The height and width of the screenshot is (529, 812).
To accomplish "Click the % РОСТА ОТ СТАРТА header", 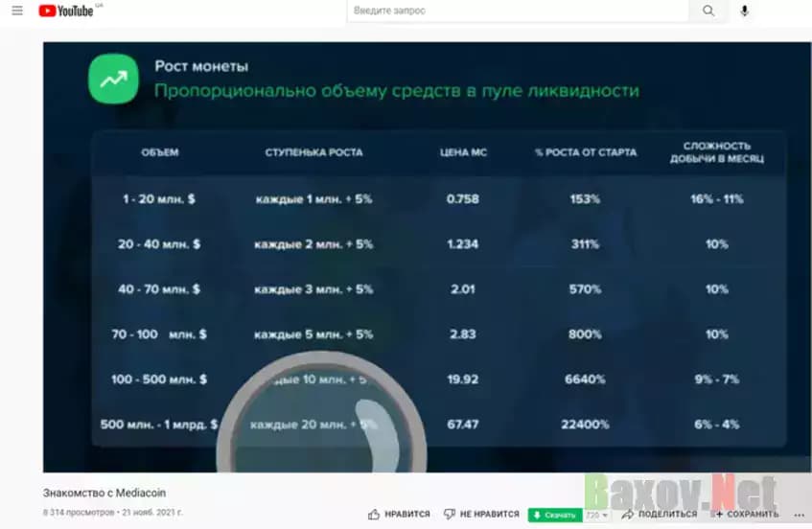I will click(x=585, y=152).
